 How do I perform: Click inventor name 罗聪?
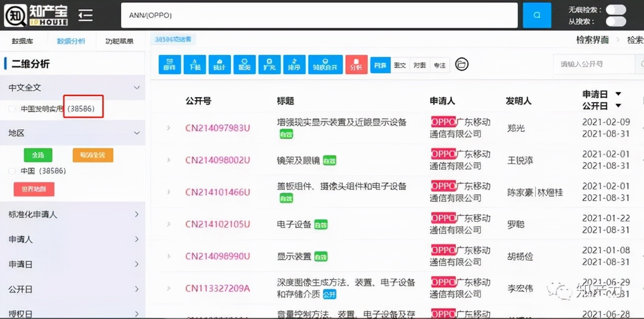tap(516, 224)
